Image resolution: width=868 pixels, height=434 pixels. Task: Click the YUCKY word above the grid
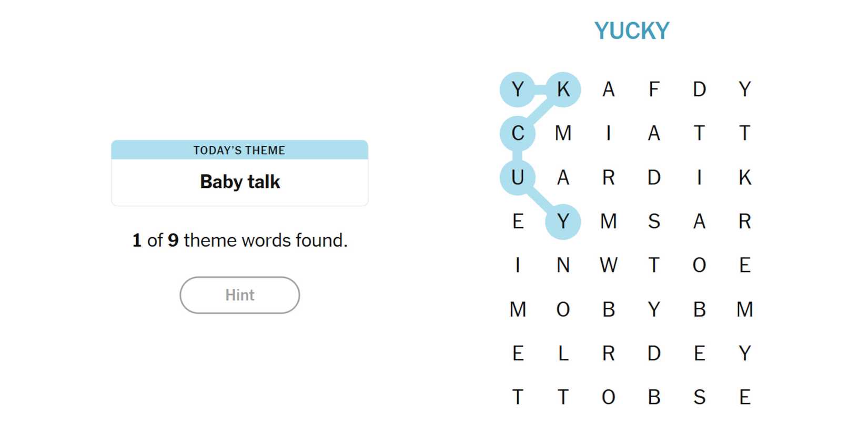point(631,31)
